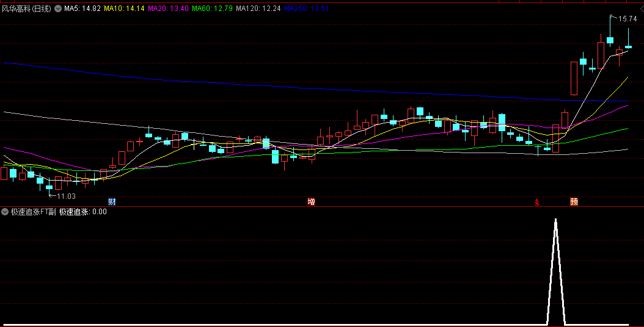
Task: Expand the 极速追涨FT副 indicator dropdown arrow
Action: point(5,212)
